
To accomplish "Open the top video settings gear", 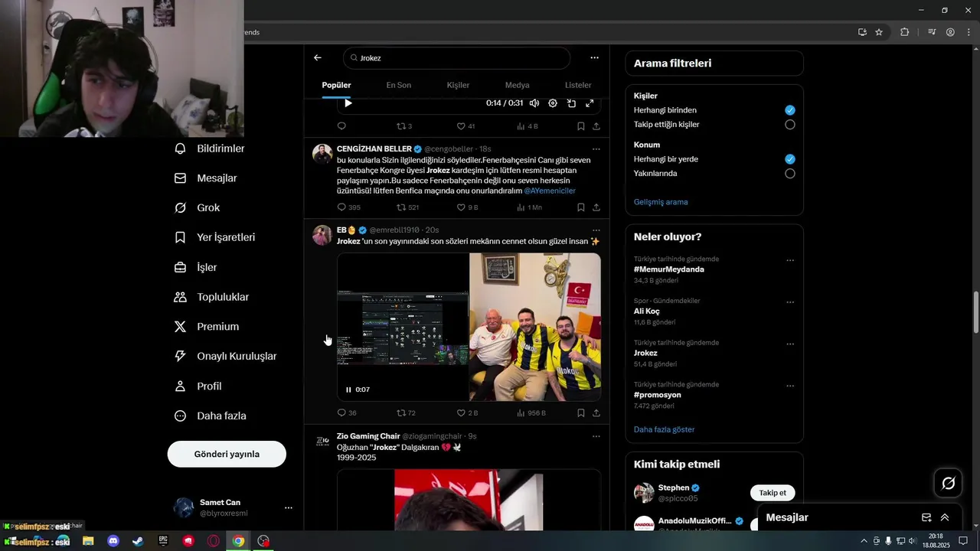I will (x=553, y=103).
